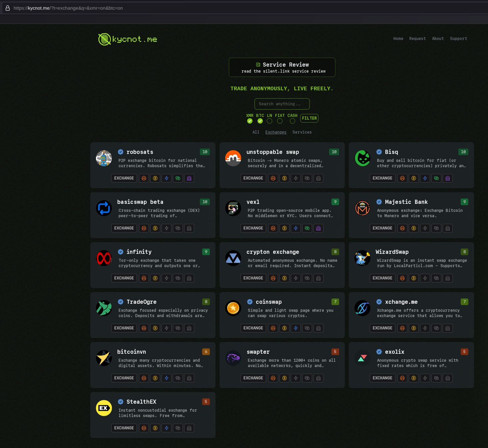Open the xchange.me title link

[x=401, y=302]
